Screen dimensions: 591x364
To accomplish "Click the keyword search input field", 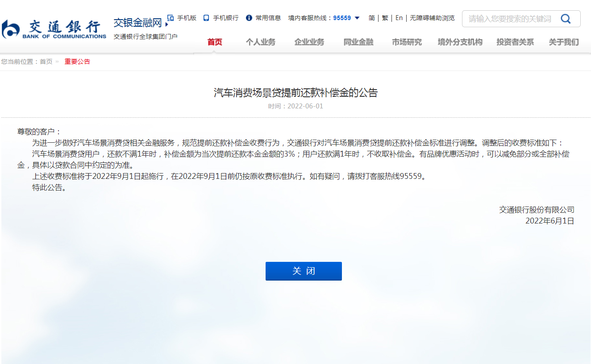I will coord(511,19).
